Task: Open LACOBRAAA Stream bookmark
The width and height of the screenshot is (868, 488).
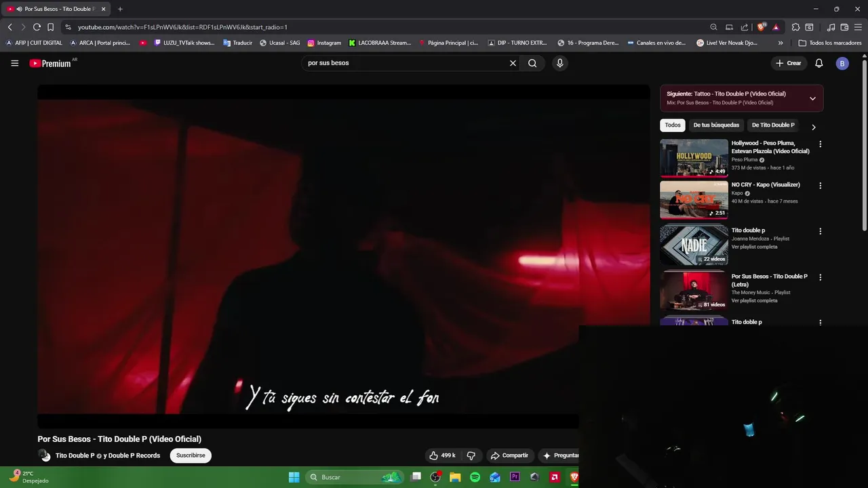Action: [x=380, y=43]
